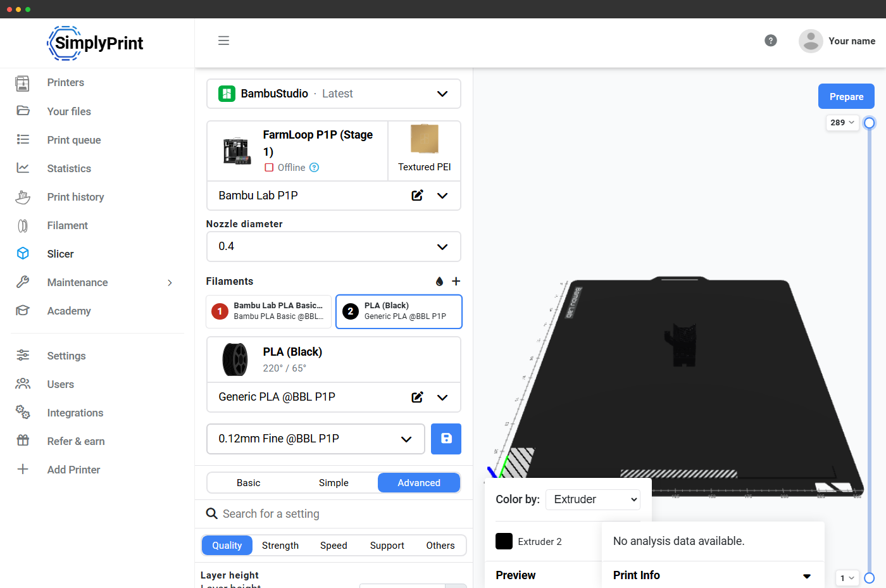886x588 pixels.
Task: Click the cat model on the build plate
Action: click(681, 344)
